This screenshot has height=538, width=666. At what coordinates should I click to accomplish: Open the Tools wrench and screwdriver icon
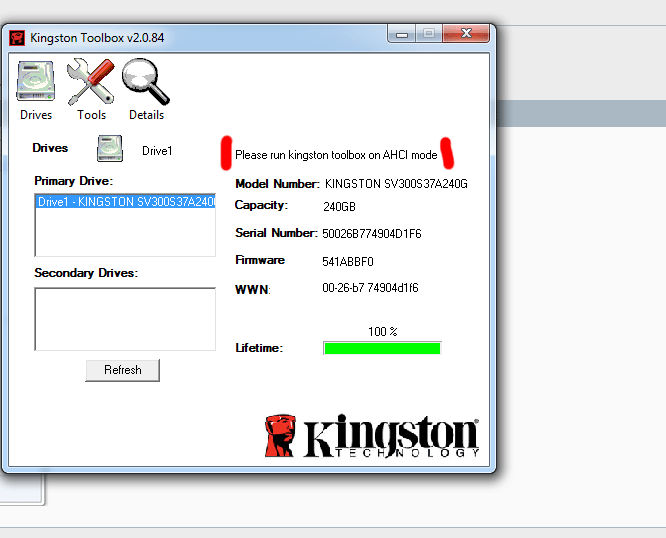pos(91,81)
